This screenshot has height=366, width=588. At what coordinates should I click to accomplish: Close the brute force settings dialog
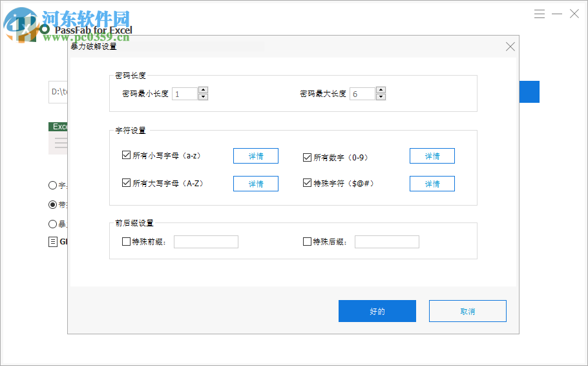[x=510, y=47]
